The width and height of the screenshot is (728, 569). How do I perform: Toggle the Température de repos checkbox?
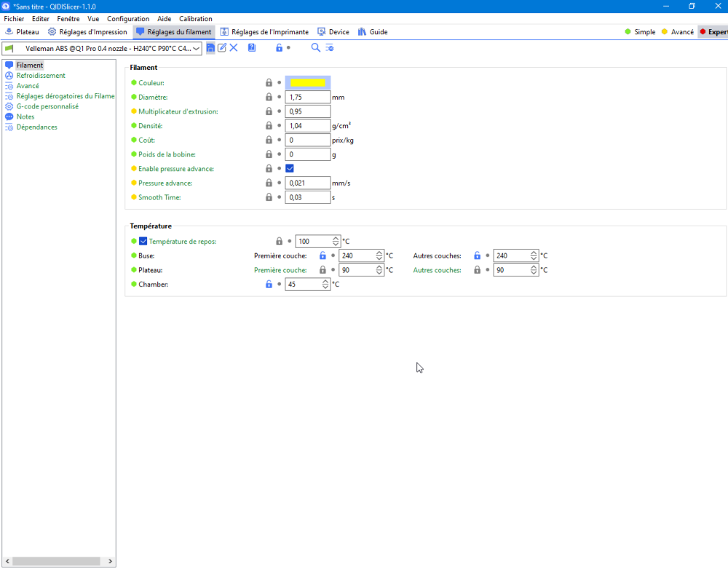tap(143, 242)
